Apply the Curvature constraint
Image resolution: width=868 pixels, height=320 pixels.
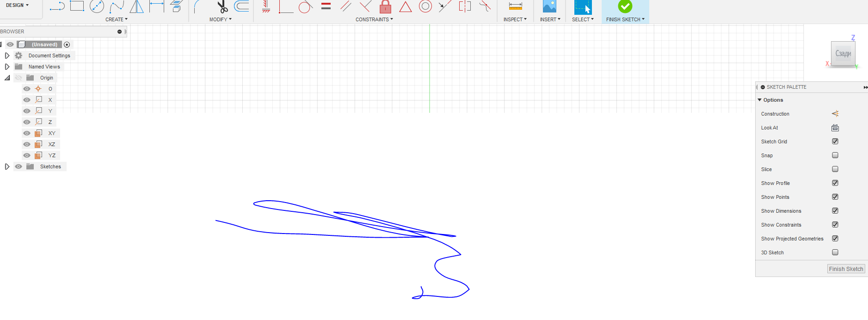coord(485,6)
